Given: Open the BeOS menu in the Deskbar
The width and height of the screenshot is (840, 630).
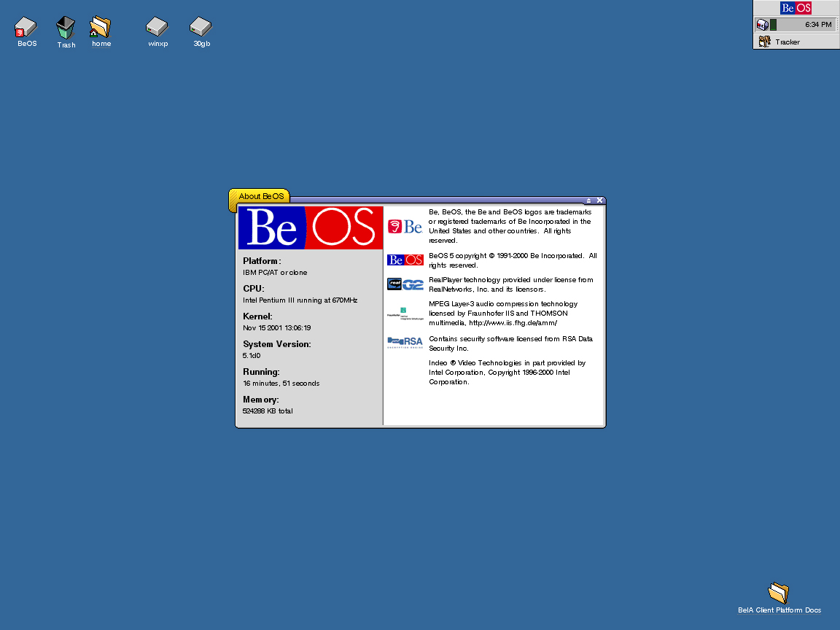Looking at the screenshot, I should tap(796, 8).
